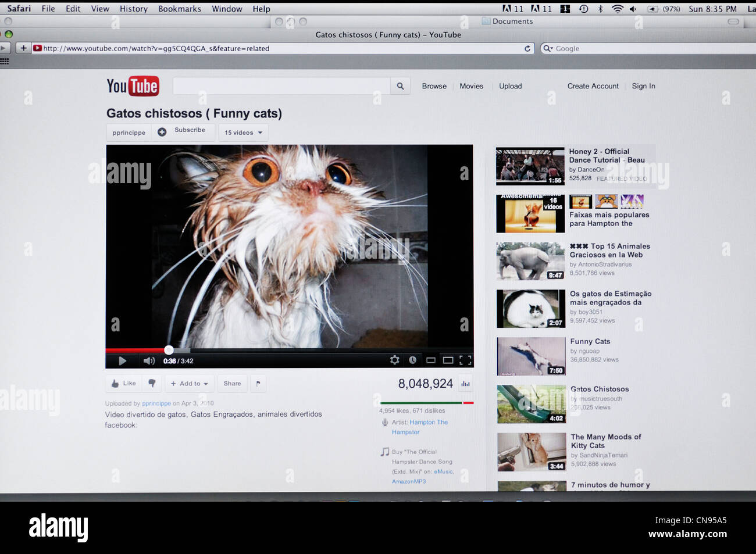Click the Hampton The Hampster artist link
Screen dimensions: 756x554
click(x=420, y=427)
